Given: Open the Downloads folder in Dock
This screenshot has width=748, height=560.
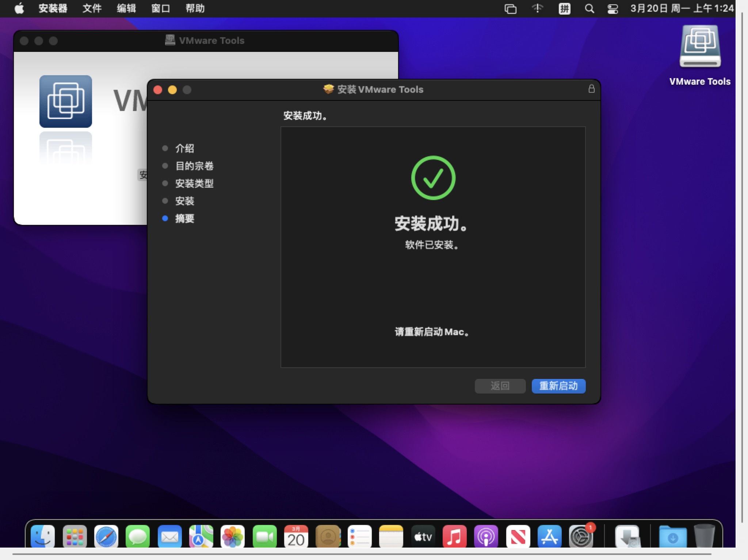Looking at the screenshot, I should click(672, 537).
